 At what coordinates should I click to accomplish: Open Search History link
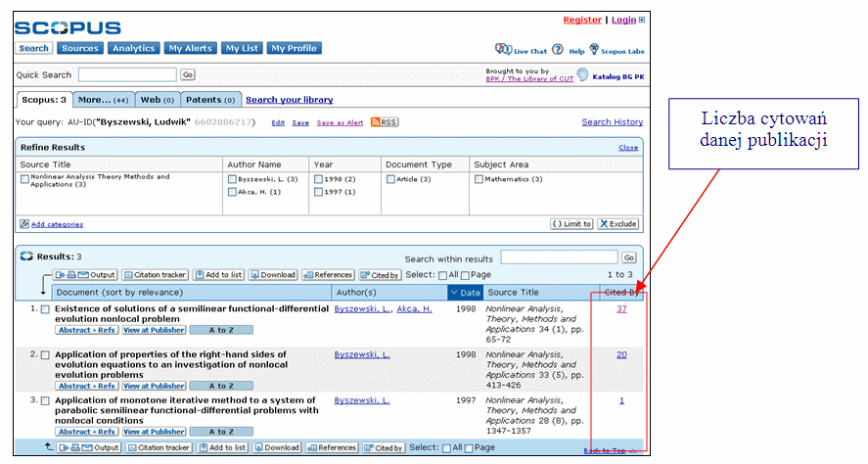pyautogui.click(x=612, y=122)
